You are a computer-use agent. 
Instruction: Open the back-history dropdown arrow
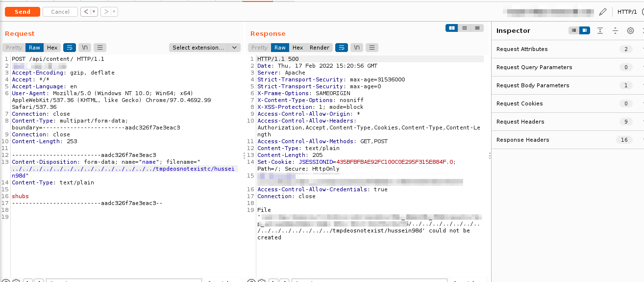(94, 12)
